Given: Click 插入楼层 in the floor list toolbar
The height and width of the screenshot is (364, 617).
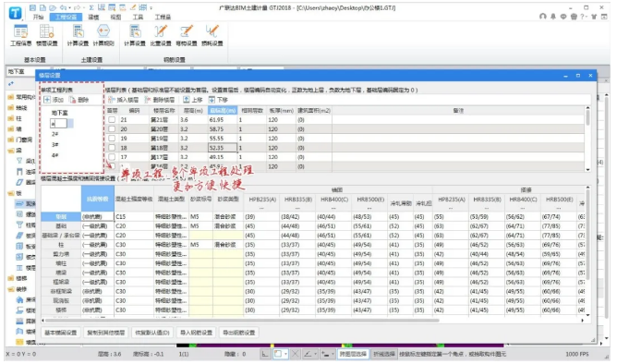Looking at the screenshot, I should [x=124, y=100].
